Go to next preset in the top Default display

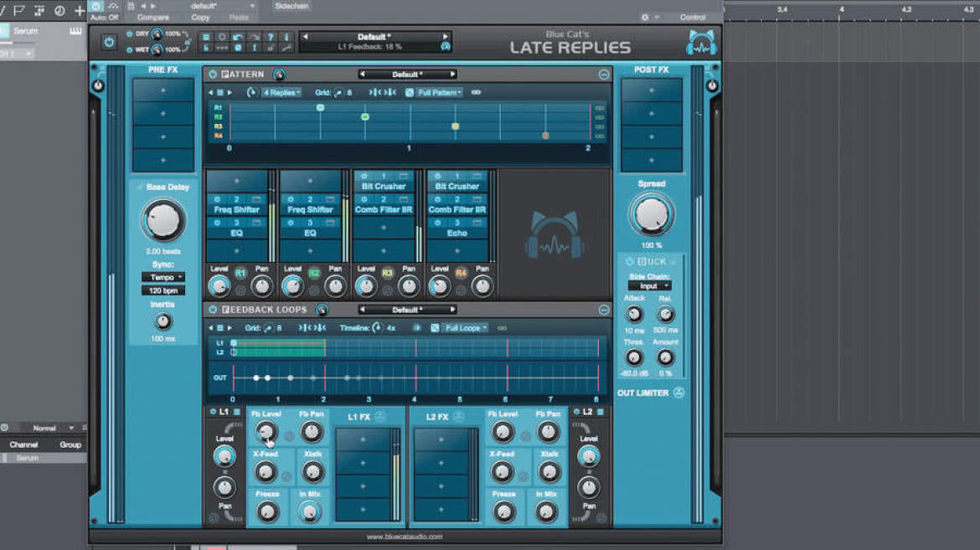pos(446,37)
